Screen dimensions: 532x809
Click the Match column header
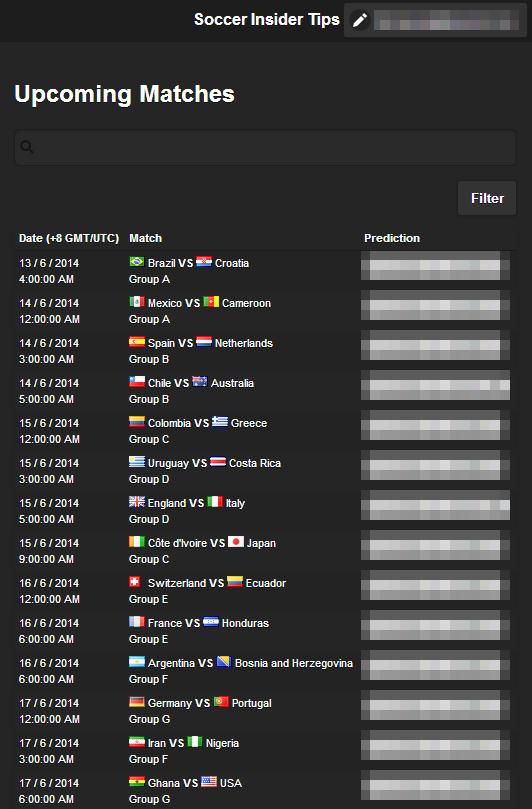146,238
